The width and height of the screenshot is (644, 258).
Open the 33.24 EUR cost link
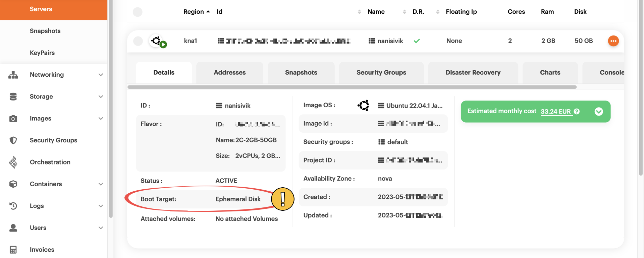555,112
